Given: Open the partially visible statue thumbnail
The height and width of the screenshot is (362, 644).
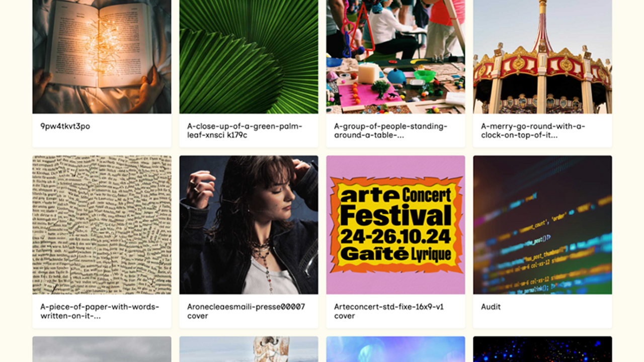Looking at the screenshot, I should [249, 349].
